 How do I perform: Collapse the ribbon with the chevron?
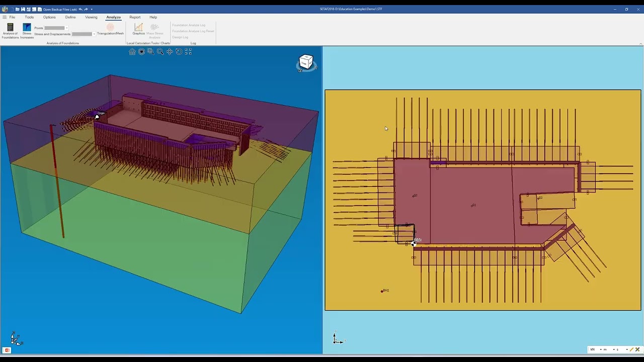(640, 44)
